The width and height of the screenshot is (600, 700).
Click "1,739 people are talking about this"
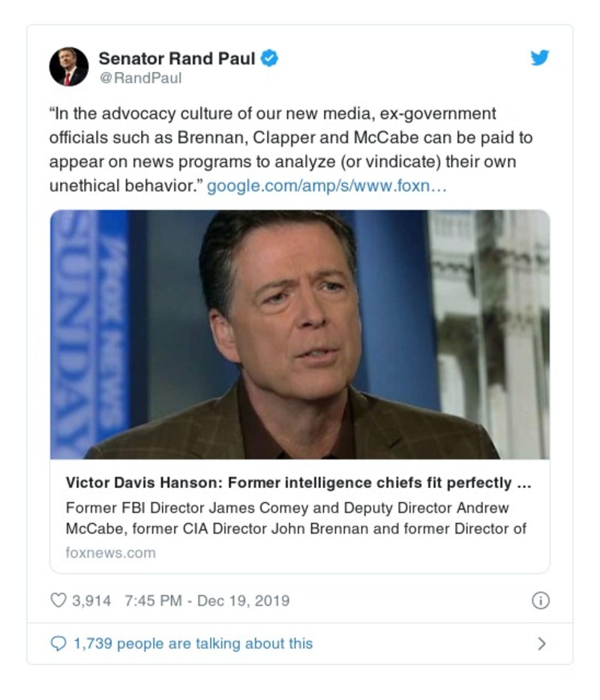click(x=193, y=644)
